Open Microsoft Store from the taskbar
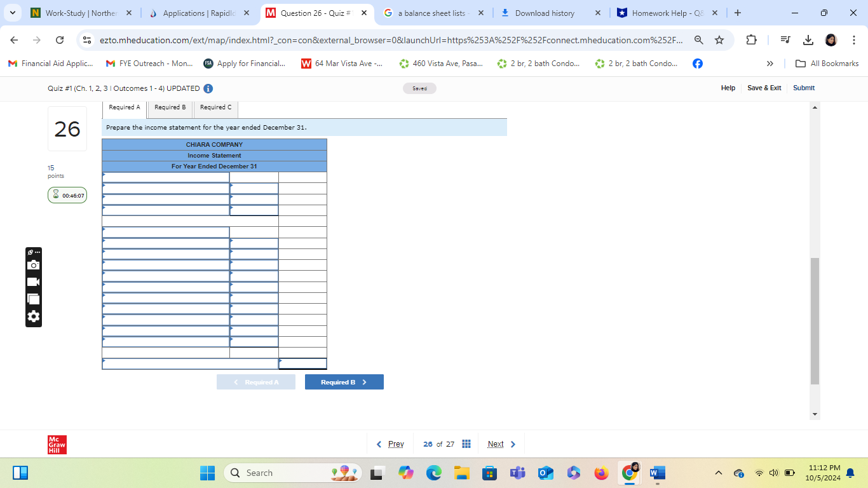868x488 pixels. 490,473
